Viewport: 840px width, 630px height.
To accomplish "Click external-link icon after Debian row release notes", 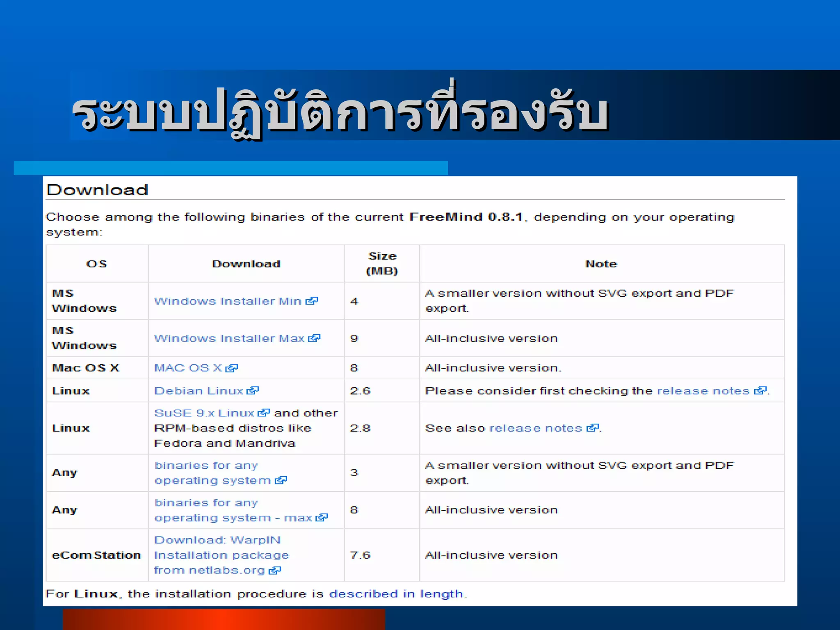I will coord(760,391).
